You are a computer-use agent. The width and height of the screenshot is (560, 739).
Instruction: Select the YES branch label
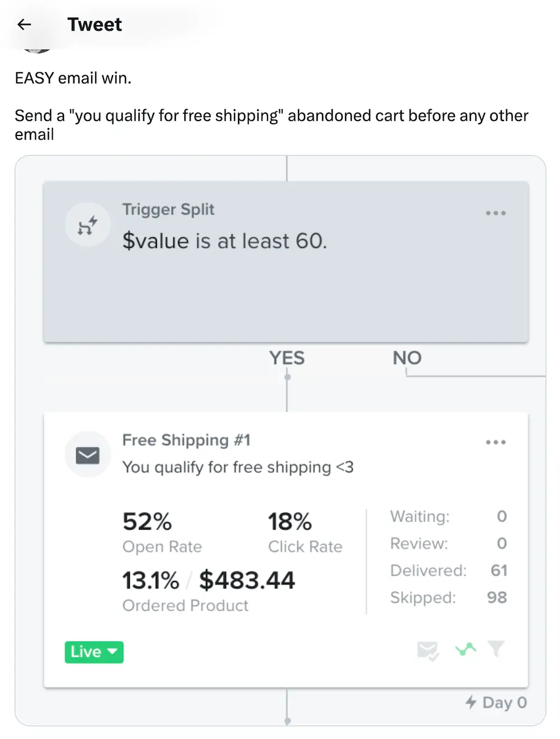click(287, 358)
